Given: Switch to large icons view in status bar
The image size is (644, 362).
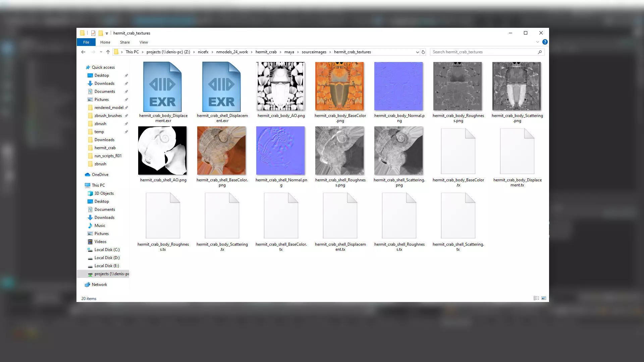Looking at the screenshot, I should (x=544, y=298).
